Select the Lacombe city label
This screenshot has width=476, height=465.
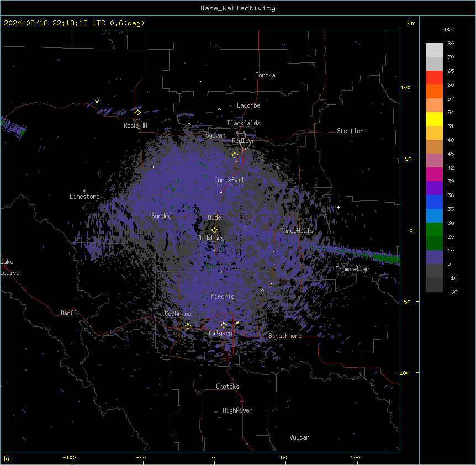248,105
